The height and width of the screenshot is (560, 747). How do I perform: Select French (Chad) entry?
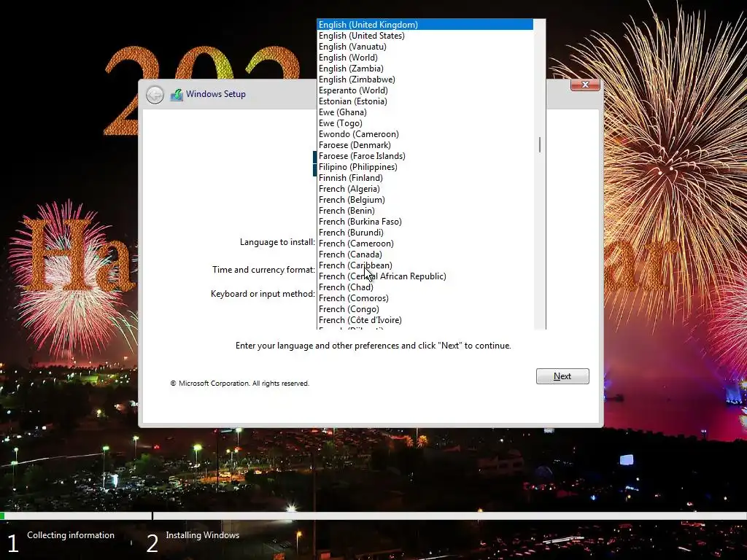coord(425,287)
